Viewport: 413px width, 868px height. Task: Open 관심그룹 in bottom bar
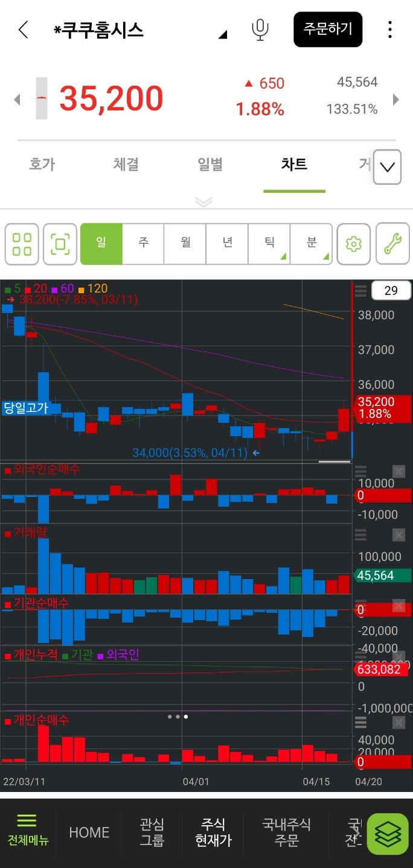click(x=152, y=832)
